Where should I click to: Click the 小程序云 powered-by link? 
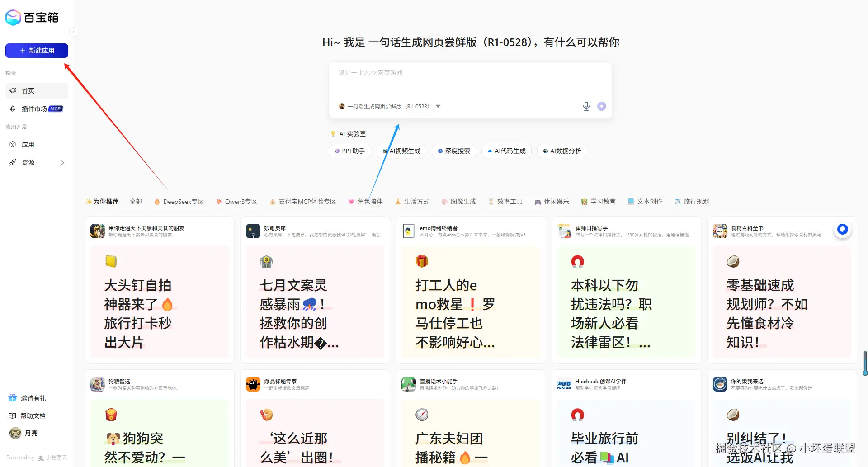tap(52, 458)
